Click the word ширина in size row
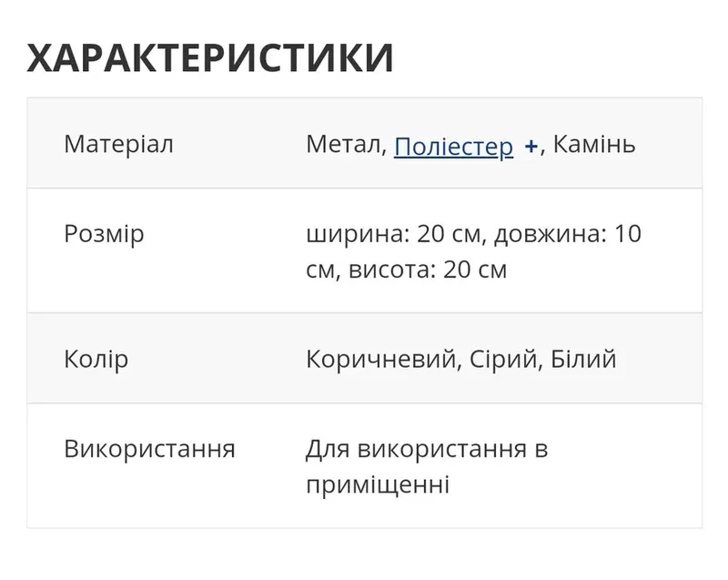 tap(355, 234)
